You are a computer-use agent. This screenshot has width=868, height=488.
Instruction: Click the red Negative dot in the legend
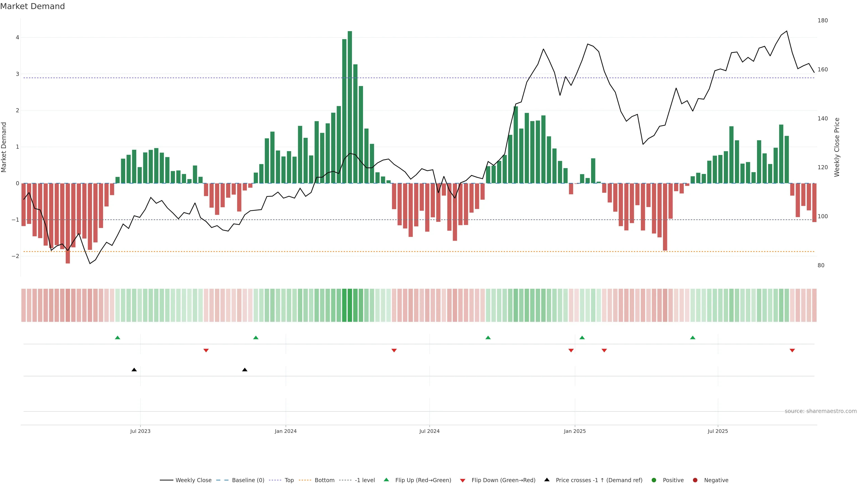[x=695, y=480]
